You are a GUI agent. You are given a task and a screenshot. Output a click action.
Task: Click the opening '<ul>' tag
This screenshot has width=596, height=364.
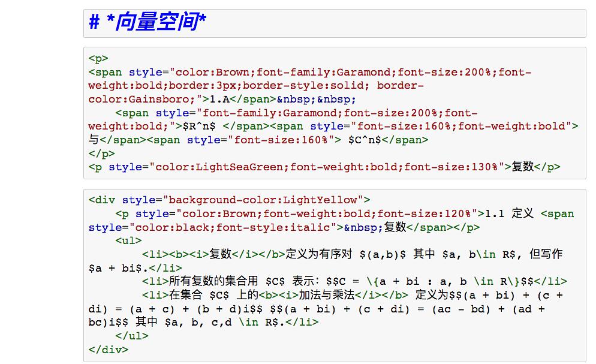129,241
